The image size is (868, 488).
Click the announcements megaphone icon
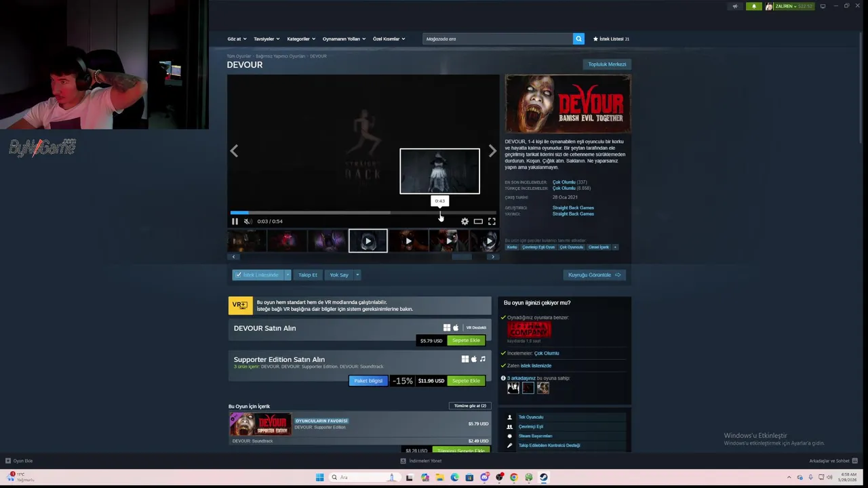(735, 6)
